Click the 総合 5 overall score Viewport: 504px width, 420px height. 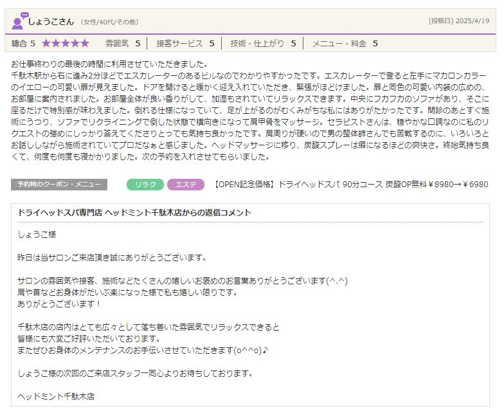click(23, 44)
